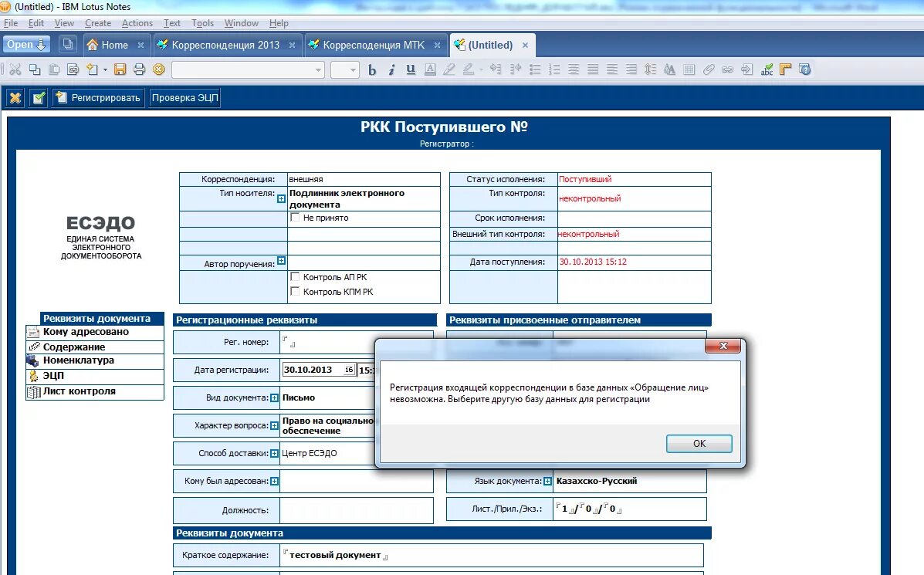Viewport: 924px width, 575px height.
Task: Click the numbered list icon
Action: [554, 69]
